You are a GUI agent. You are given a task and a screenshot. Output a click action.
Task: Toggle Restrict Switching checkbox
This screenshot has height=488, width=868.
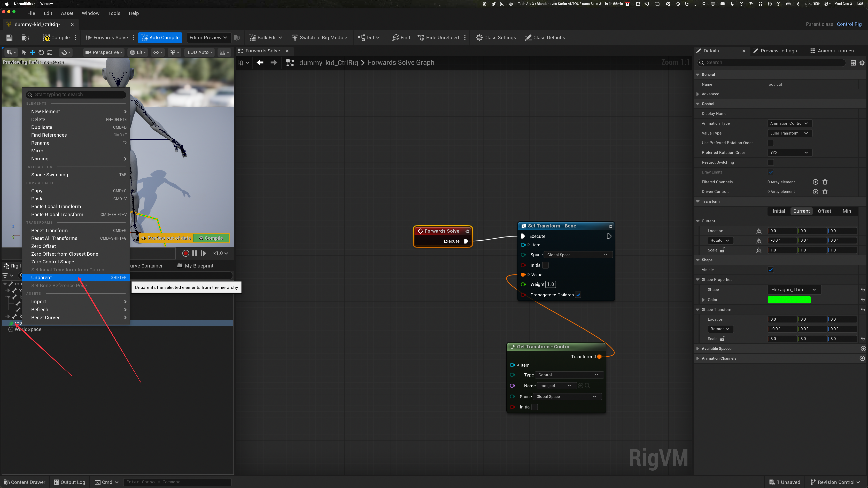(x=771, y=162)
